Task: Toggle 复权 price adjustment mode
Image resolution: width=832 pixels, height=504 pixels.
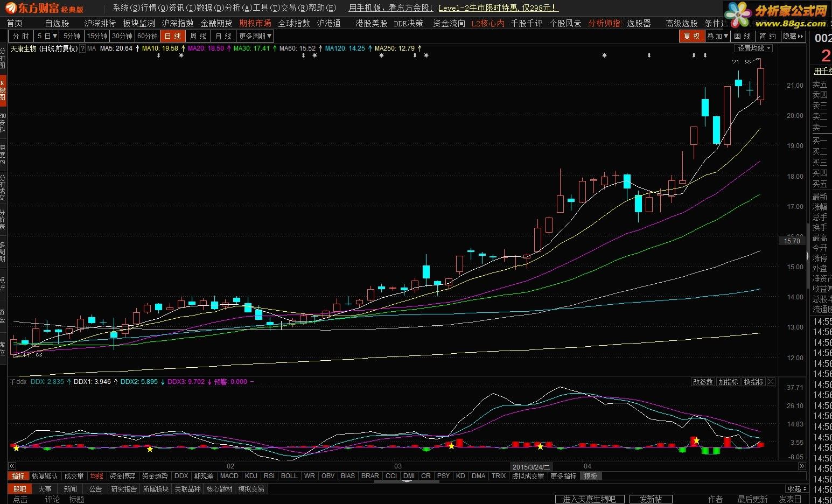Action: pos(691,36)
